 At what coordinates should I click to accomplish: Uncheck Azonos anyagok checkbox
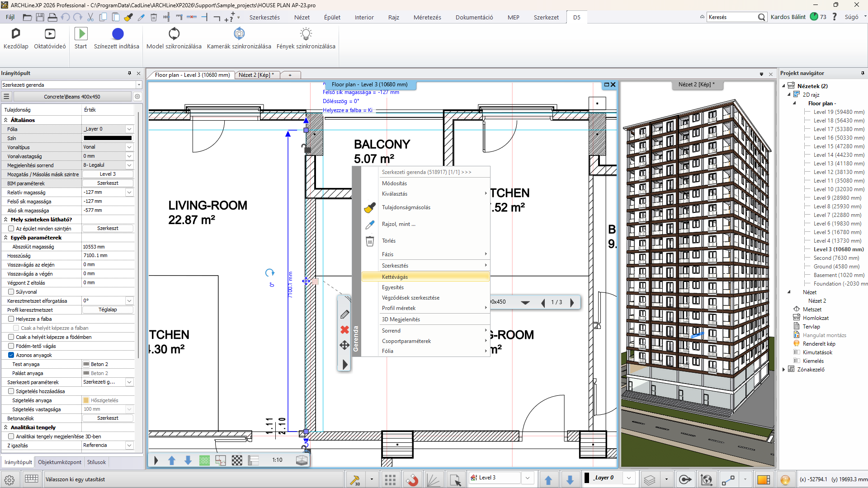11,355
